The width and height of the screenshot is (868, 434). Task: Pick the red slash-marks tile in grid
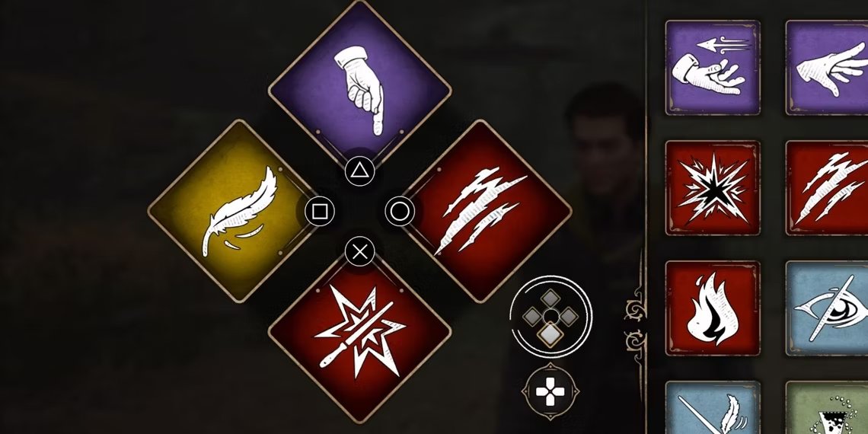pos(827,187)
